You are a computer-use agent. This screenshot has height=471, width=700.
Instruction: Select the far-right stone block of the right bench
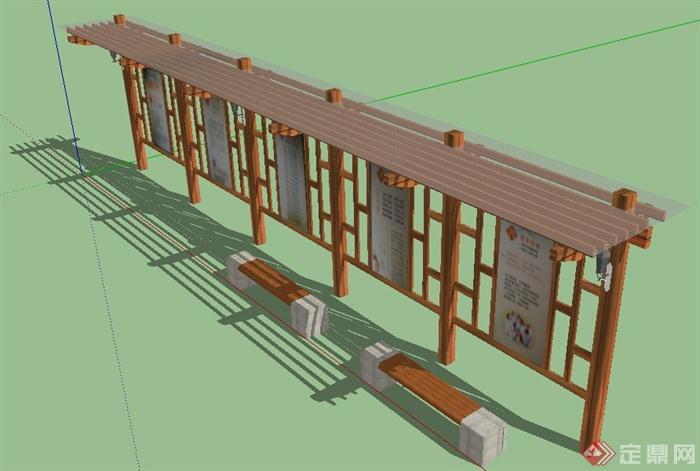coord(483,435)
